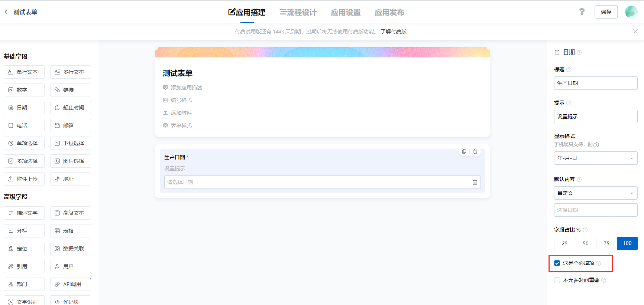644x305 pixels.
Task: Open the 了解付费版 link
Action: [x=394, y=32]
